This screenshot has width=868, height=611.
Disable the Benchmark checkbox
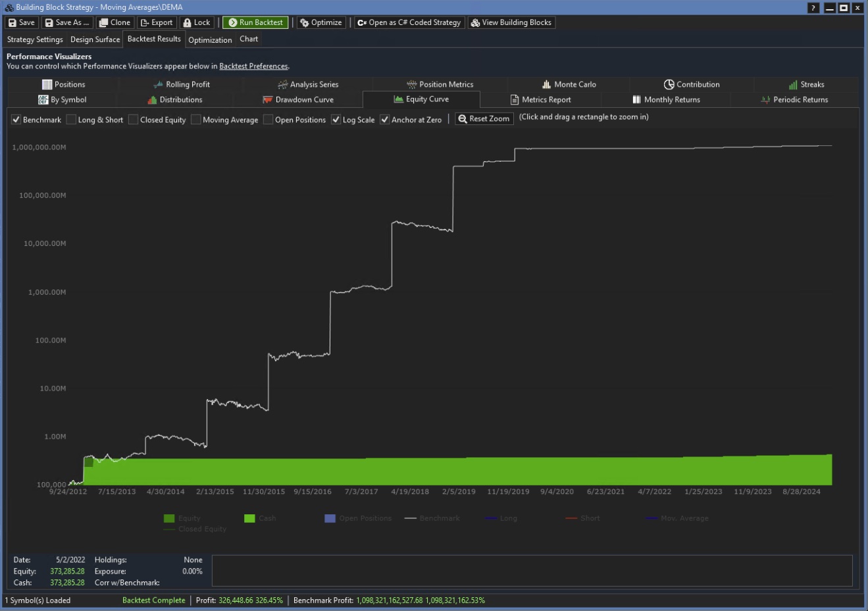click(16, 120)
